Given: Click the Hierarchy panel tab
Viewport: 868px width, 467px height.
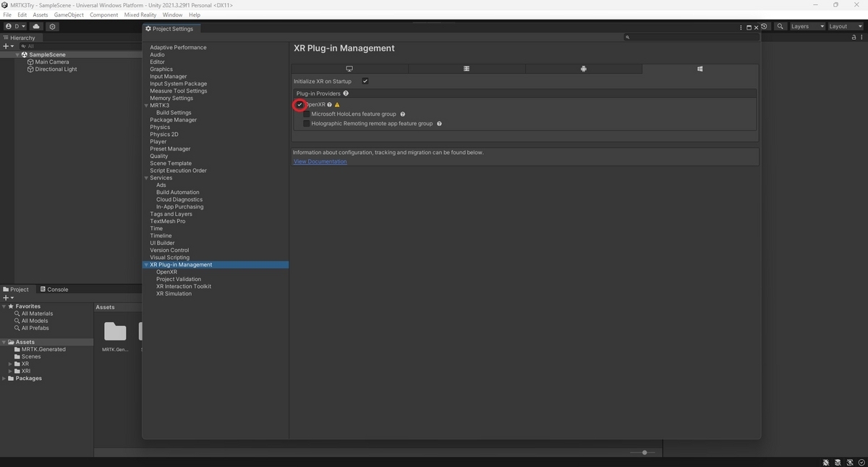Looking at the screenshot, I should pos(20,38).
